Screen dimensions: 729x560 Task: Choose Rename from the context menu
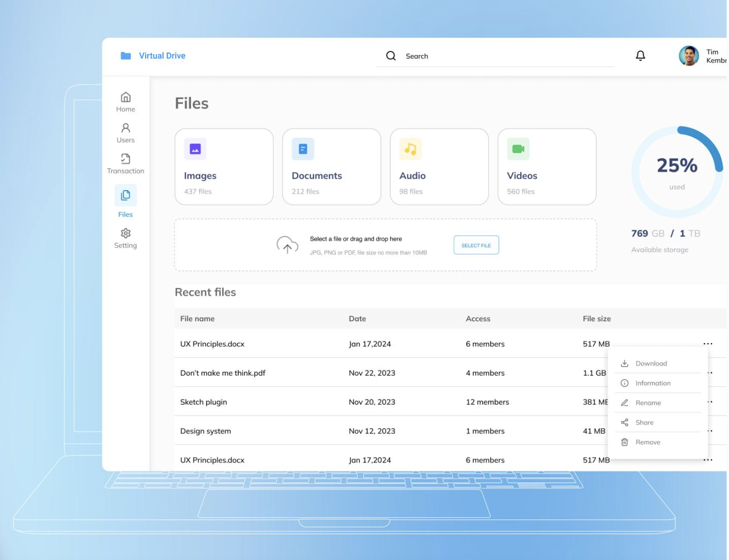point(648,403)
